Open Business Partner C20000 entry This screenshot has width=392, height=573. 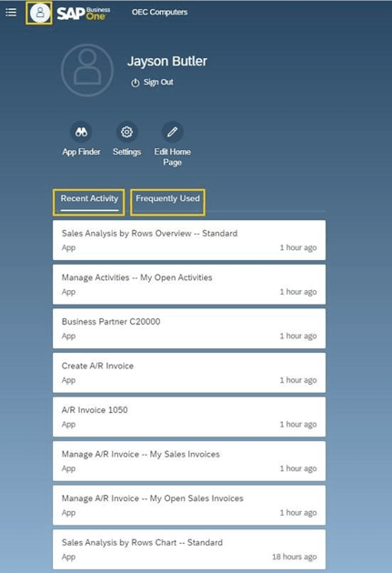pyautogui.click(x=189, y=328)
